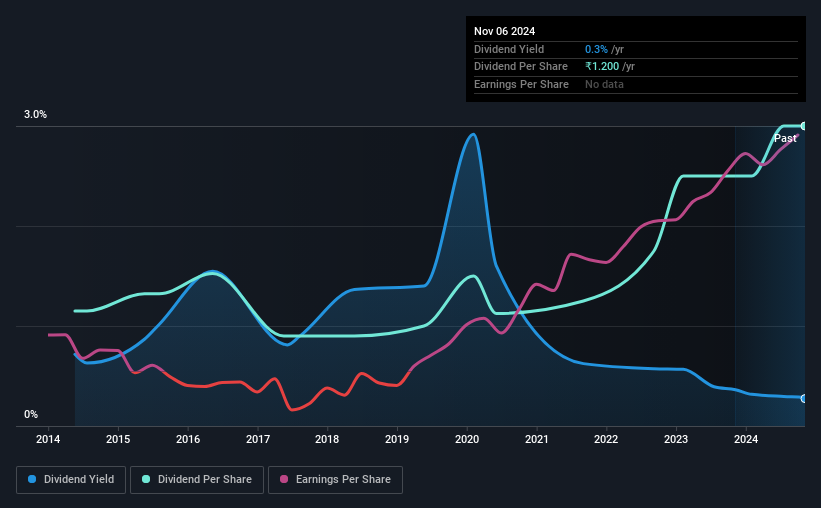The height and width of the screenshot is (508, 821).
Task: Click the 2024 x-axis label
Action: [746, 439]
